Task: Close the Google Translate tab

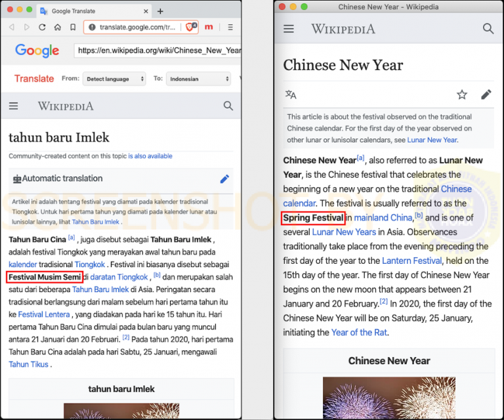Action: click(x=146, y=11)
